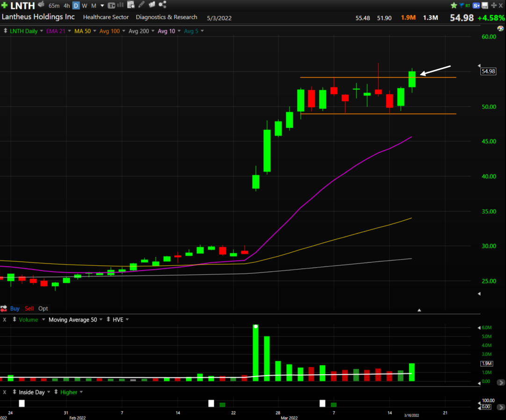Click the green star favorite icon
Screen dimensions: 506x420
[454, 6]
